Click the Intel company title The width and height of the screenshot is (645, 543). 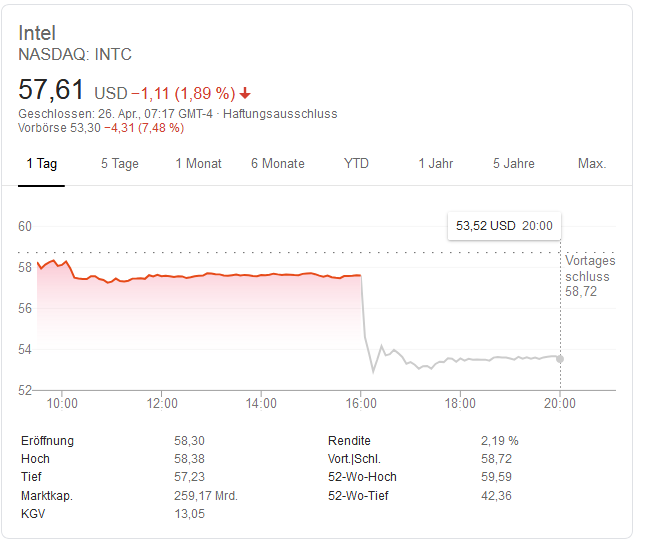click(37, 33)
